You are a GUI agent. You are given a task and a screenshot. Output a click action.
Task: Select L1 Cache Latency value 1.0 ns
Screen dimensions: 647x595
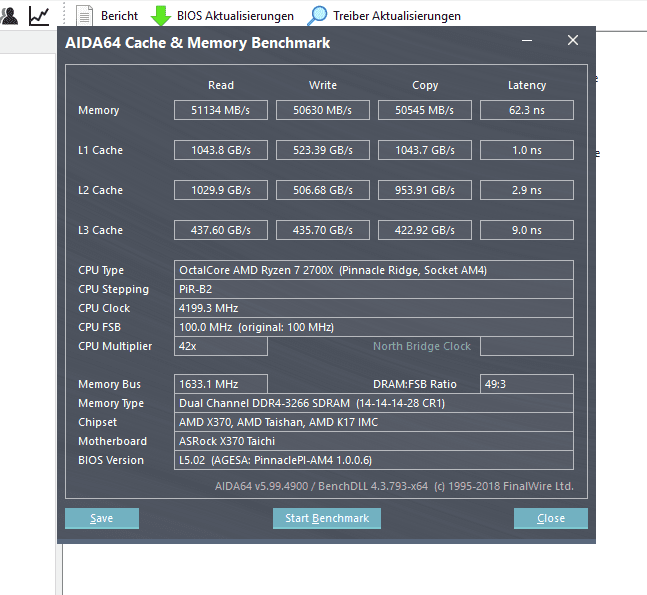[527, 150]
